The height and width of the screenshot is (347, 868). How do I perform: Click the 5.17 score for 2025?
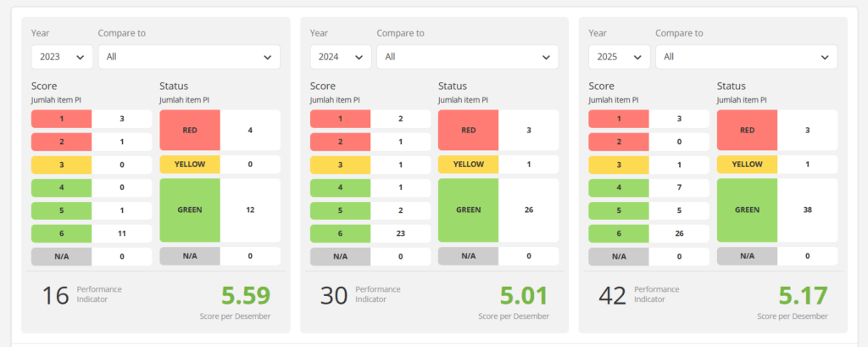(803, 295)
